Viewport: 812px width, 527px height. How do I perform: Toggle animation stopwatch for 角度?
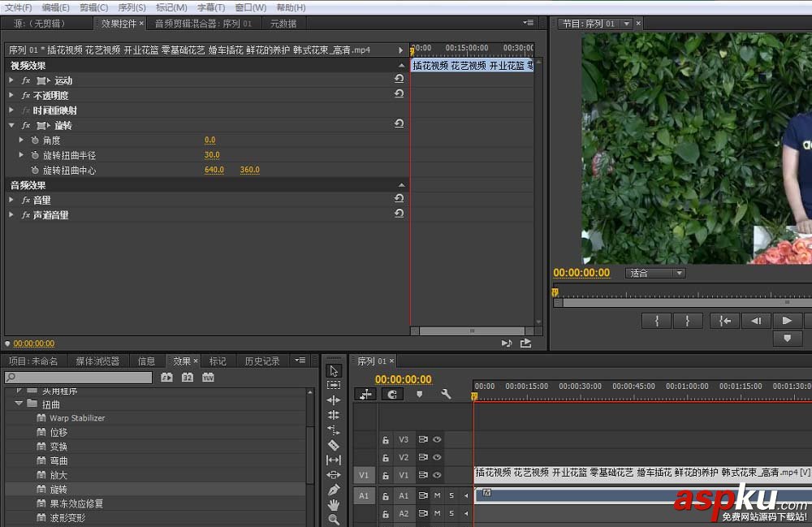click(x=35, y=140)
